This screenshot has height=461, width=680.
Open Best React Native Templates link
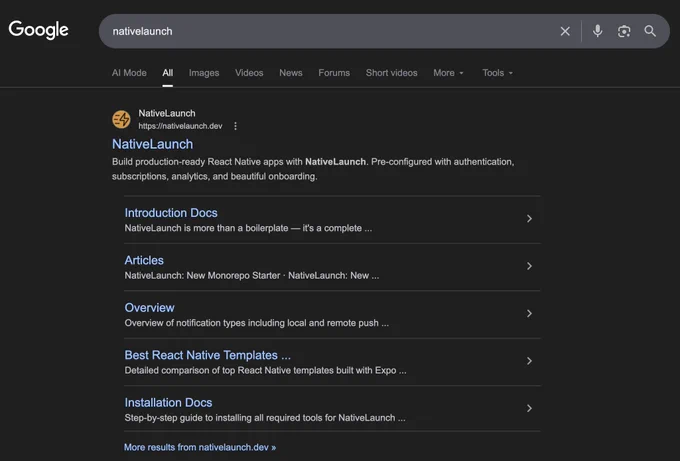click(x=208, y=355)
